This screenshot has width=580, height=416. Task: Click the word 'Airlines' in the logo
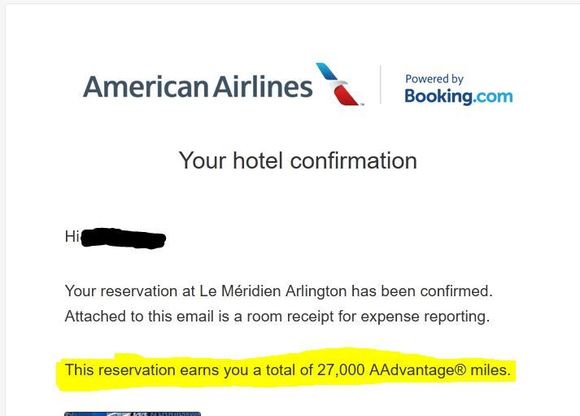pos(263,87)
